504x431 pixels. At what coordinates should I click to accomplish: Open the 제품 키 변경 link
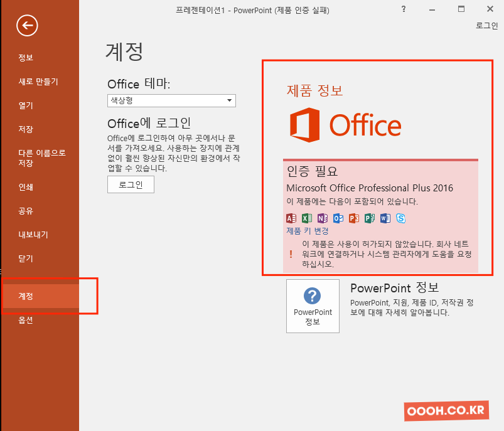308,231
